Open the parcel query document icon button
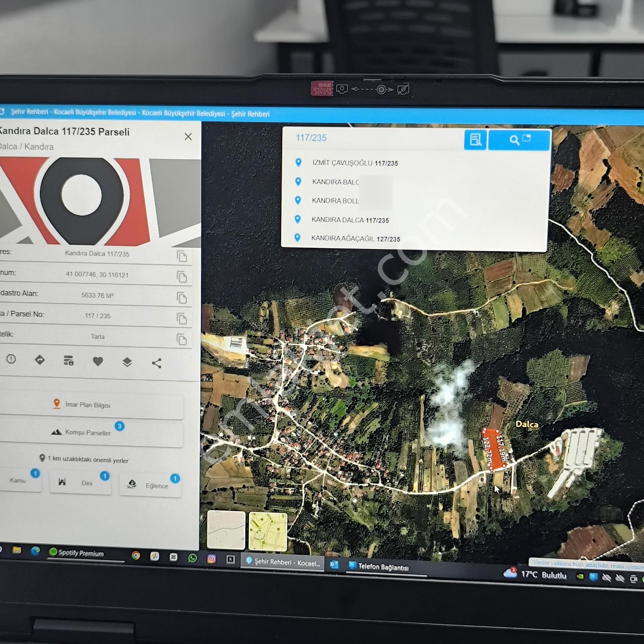The image size is (644, 644). tap(475, 140)
